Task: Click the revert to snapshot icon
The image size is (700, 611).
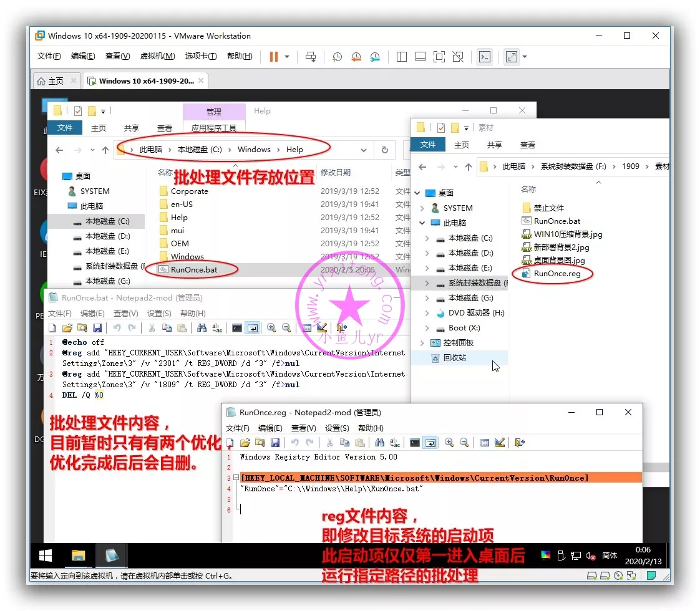Action: [x=356, y=57]
